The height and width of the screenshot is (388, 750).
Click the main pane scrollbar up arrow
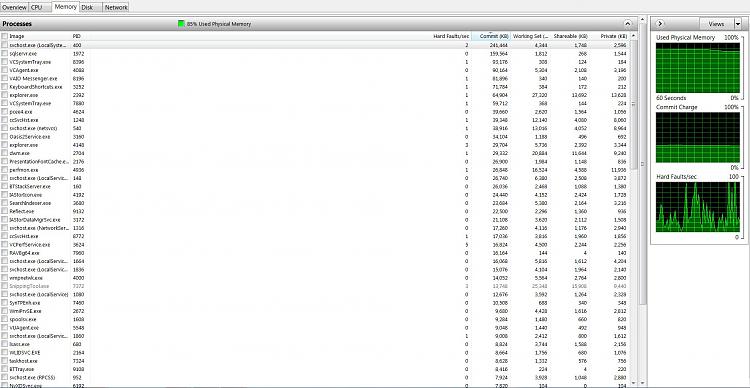click(x=643, y=20)
